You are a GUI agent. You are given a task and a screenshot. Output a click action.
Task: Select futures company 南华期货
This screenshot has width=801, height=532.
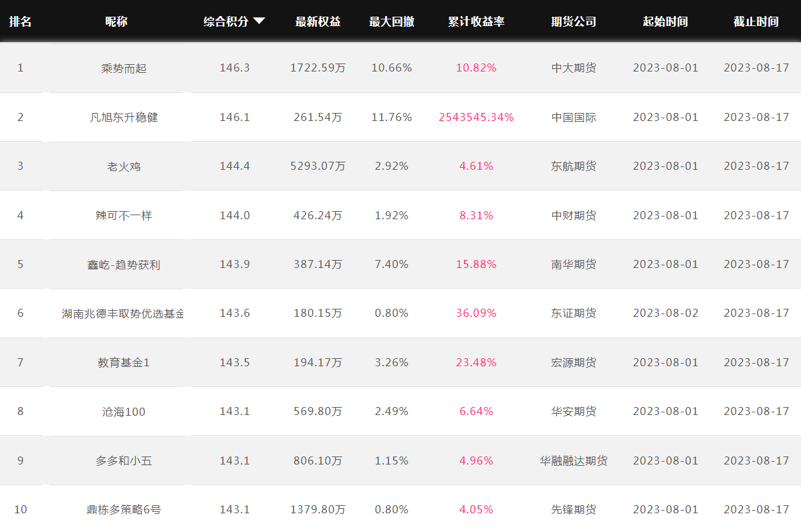[x=574, y=264]
